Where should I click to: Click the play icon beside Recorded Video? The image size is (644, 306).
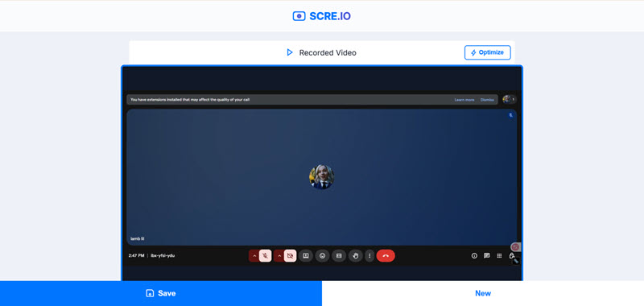pos(290,52)
